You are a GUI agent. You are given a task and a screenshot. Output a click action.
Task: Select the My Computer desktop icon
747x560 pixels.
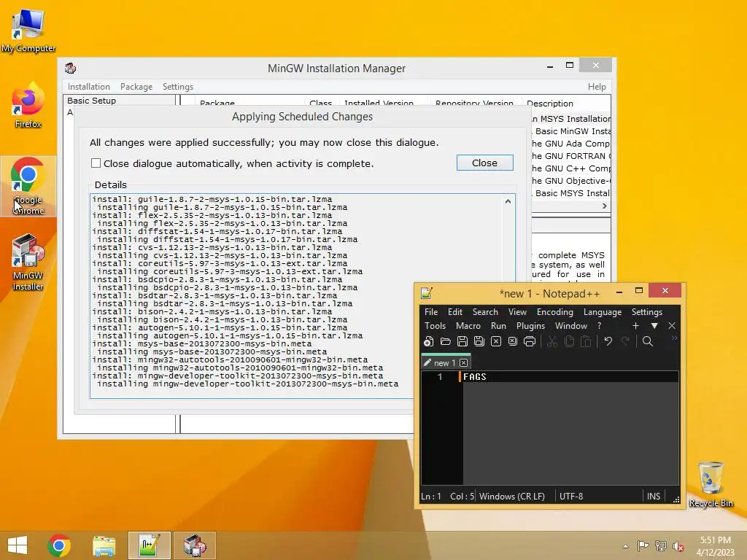click(28, 31)
